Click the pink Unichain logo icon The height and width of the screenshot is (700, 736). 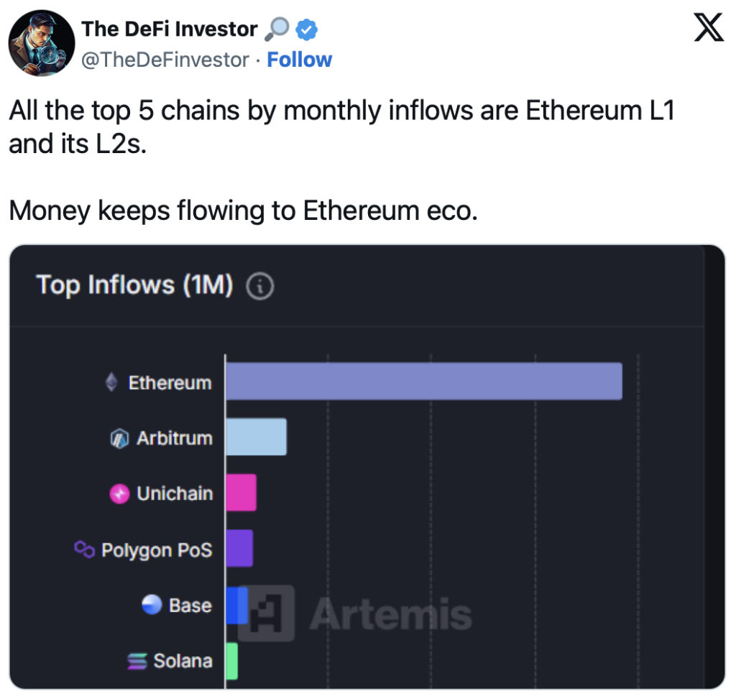pos(120,494)
